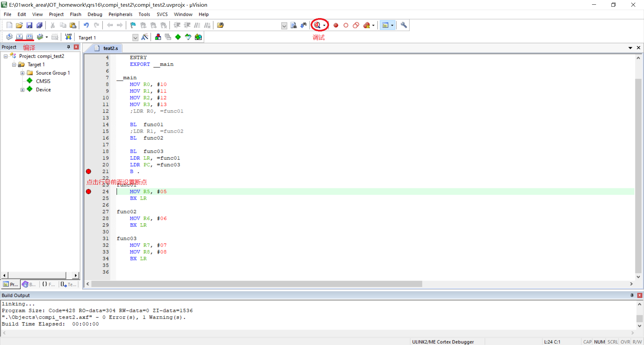Open batch build dropdown arrow

click(x=47, y=37)
